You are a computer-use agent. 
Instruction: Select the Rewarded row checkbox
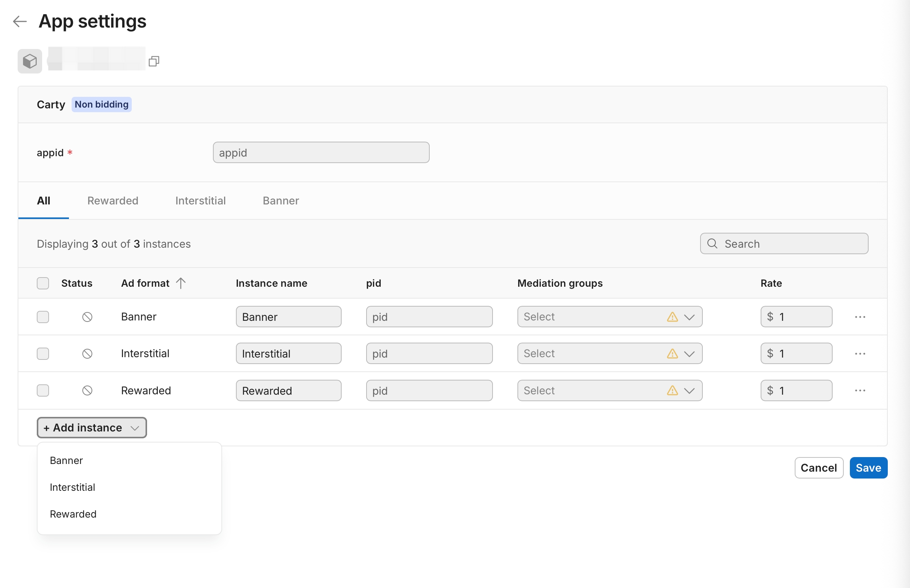[43, 390]
